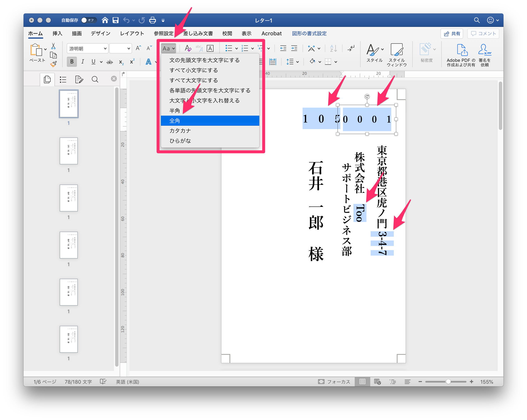Screen dimensions: 527x420
Task: Activate the format painter brush
Action: pos(53,64)
